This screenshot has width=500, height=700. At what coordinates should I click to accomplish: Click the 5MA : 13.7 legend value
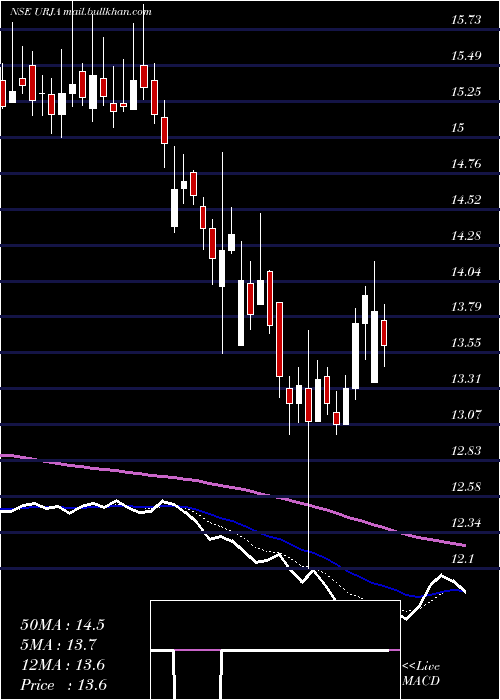[58, 645]
